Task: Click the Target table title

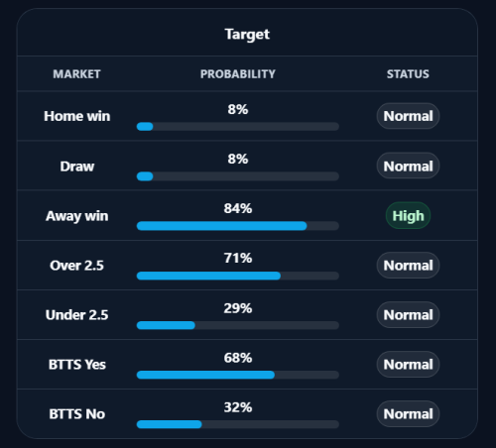Action: pyautogui.click(x=247, y=35)
